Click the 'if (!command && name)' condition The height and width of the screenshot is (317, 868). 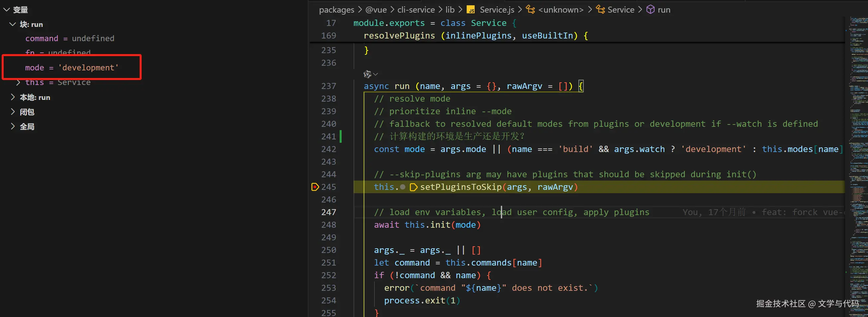432,275
